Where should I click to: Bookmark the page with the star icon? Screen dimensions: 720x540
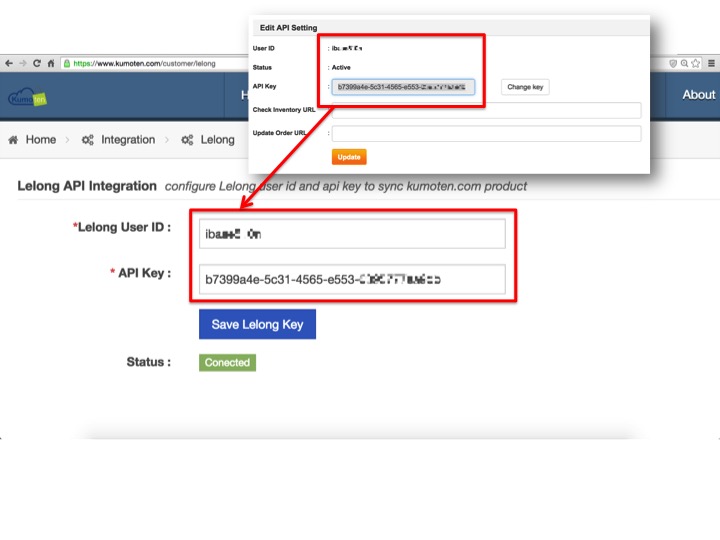[x=696, y=63]
